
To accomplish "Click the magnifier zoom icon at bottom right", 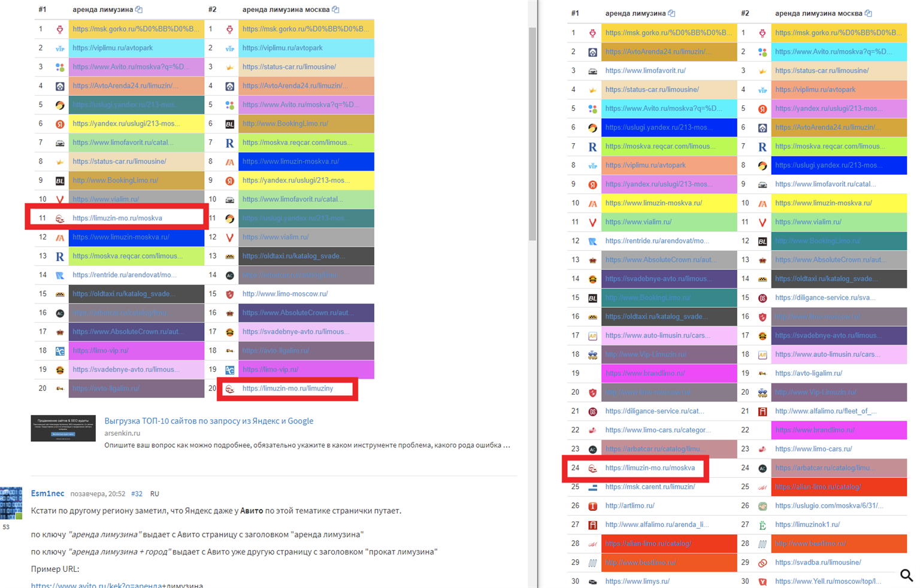I will (x=906, y=575).
